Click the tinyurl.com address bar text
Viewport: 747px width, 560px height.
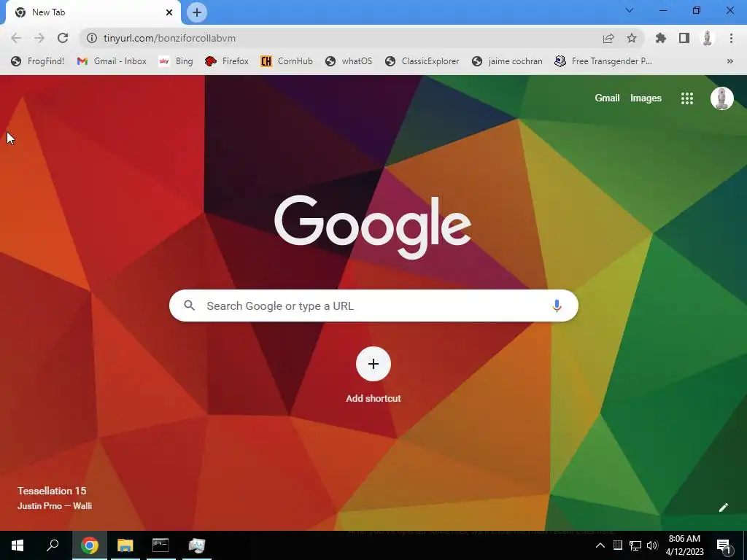click(169, 38)
